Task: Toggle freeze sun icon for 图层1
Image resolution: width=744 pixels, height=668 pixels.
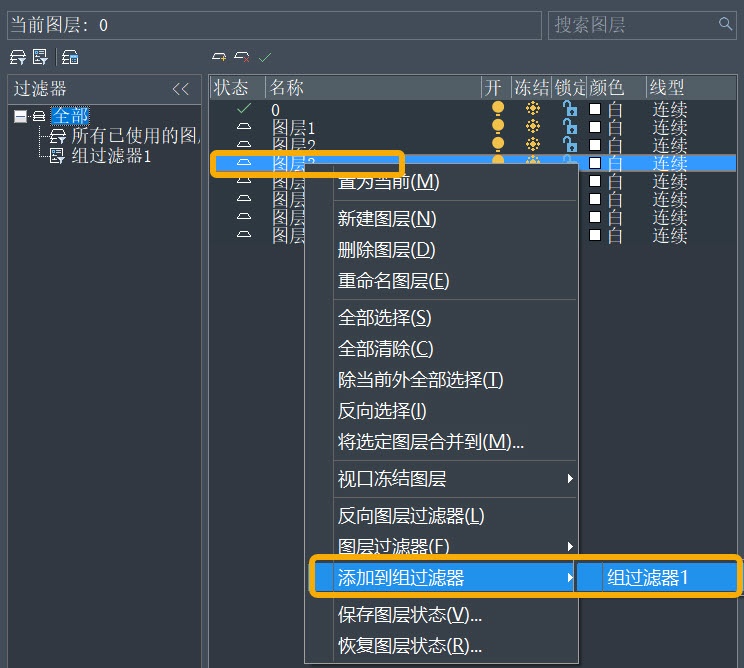Action: [x=533, y=126]
